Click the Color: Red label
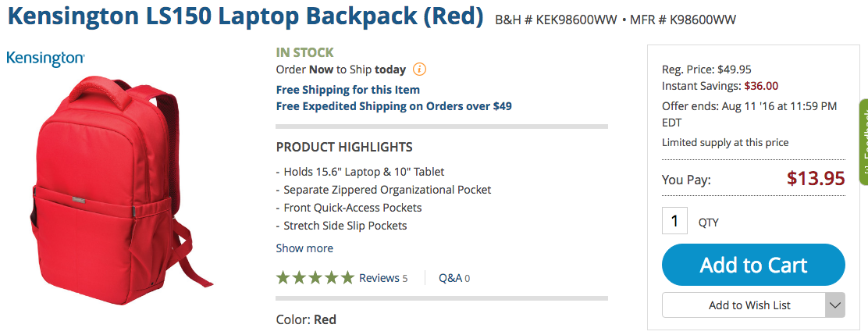The height and width of the screenshot is (335, 868). [x=306, y=319]
